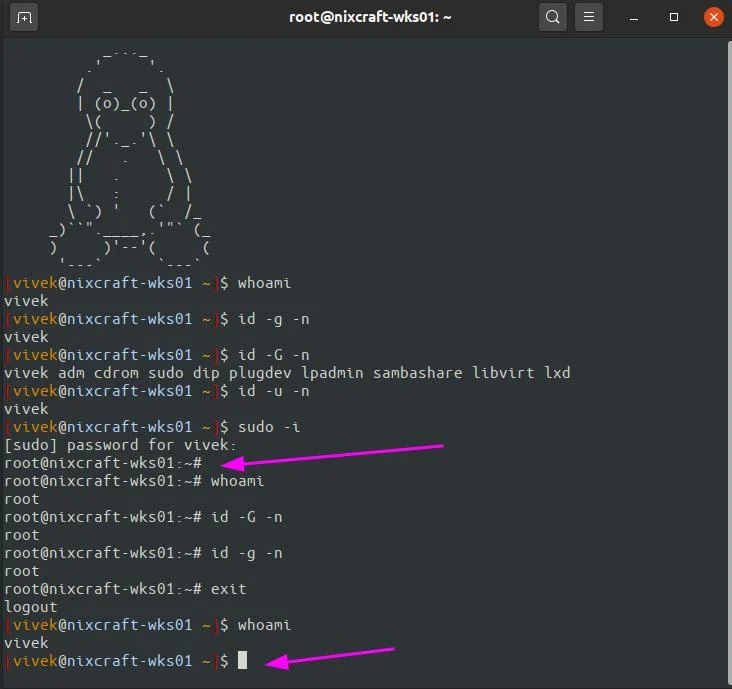
Task: Click the word 'sambashare' in the output
Action: [x=417, y=373]
